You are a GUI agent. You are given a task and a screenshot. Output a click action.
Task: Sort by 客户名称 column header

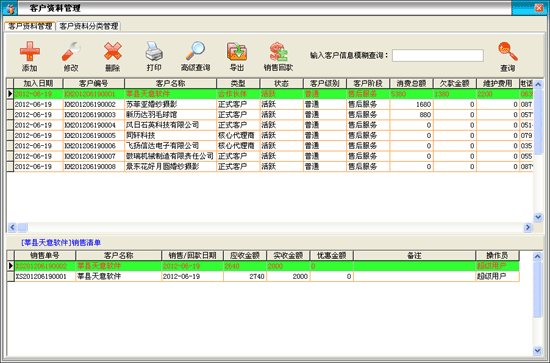[x=170, y=83]
